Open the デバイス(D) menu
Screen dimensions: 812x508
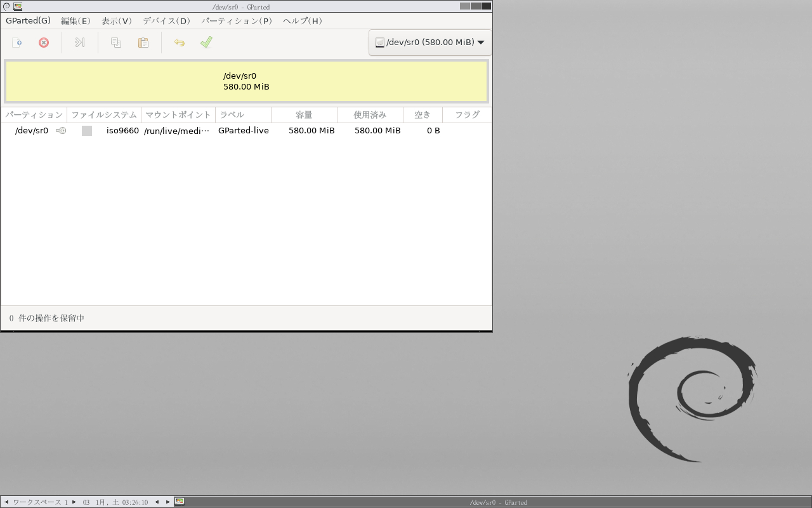click(x=166, y=21)
